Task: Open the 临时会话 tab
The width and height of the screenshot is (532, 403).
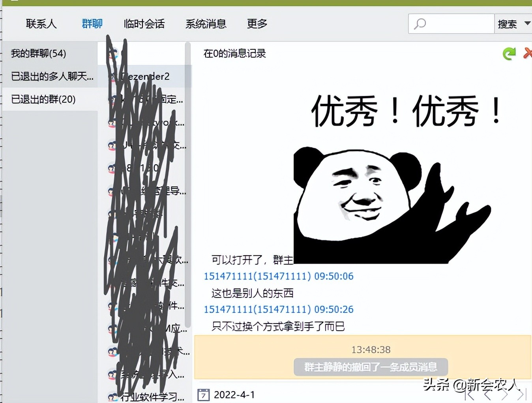Action: [144, 24]
